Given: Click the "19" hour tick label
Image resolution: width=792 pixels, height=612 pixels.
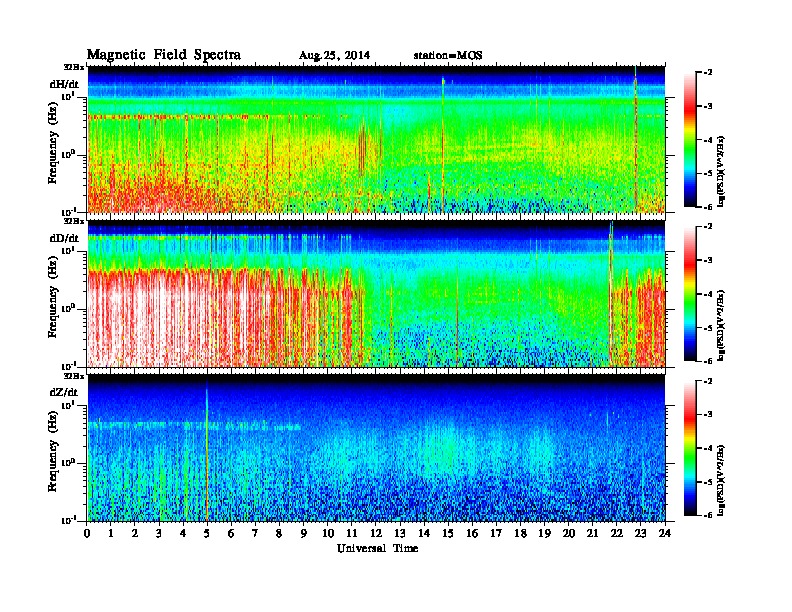Looking at the screenshot, I should click(x=544, y=534).
